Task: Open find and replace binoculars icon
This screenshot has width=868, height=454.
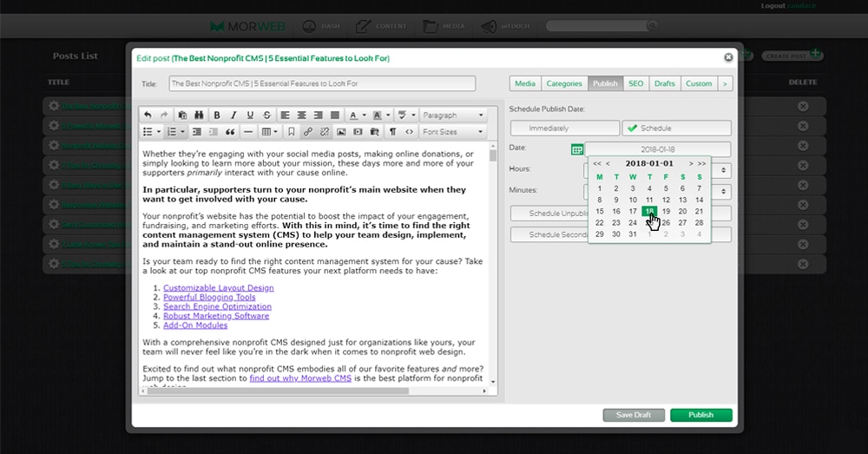Action: pos(199,115)
